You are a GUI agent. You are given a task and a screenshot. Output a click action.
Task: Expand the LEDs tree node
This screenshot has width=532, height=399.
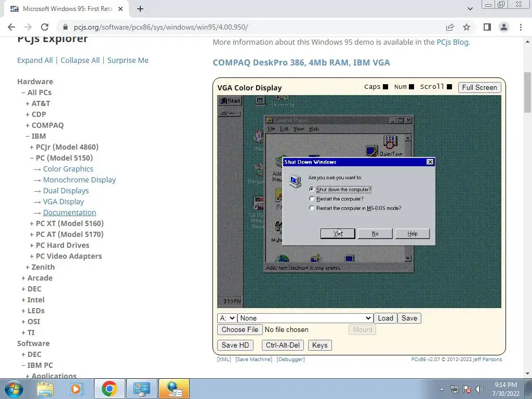click(x=33, y=311)
